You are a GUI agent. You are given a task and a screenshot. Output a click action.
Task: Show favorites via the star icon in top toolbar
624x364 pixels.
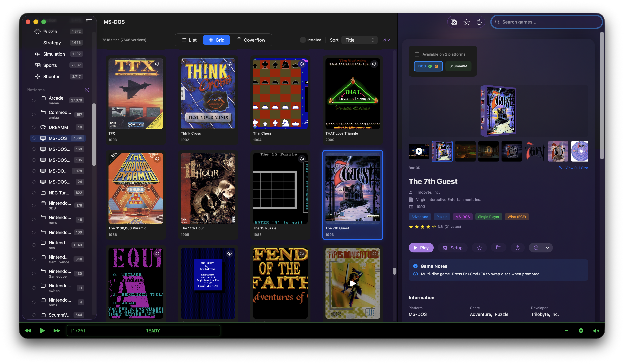[x=467, y=22]
